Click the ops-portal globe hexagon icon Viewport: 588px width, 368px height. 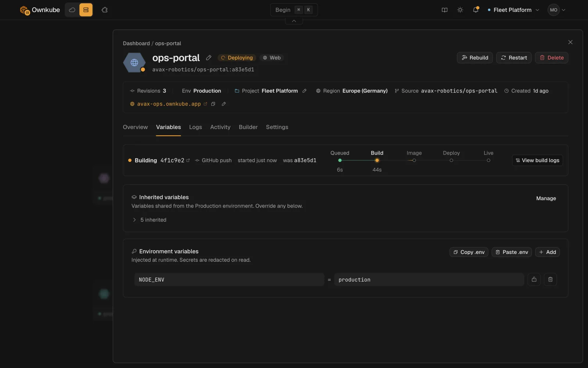pyautogui.click(x=135, y=63)
